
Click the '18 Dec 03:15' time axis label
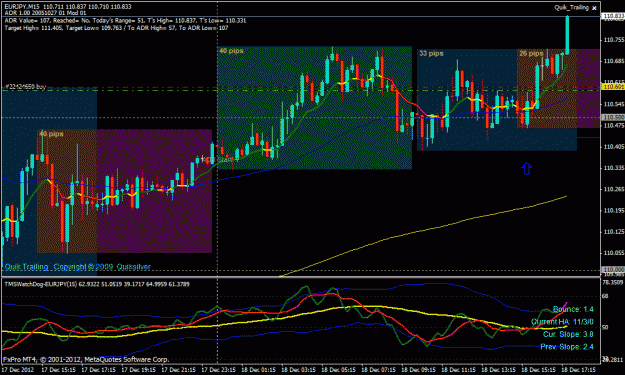(299, 370)
